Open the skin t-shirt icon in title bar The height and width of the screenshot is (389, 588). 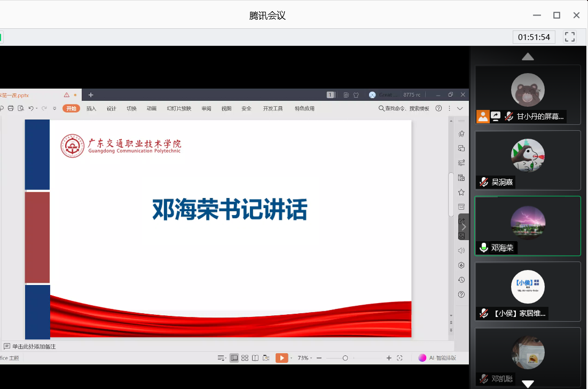click(x=356, y=95)
